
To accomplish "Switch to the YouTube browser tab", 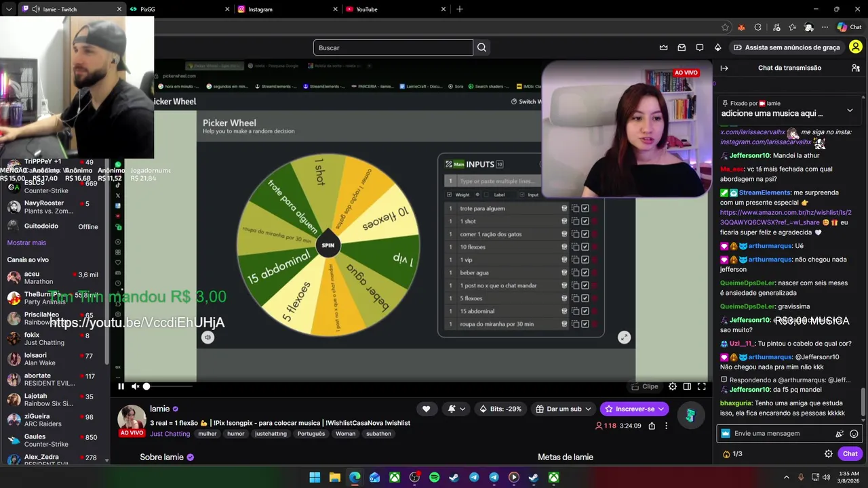I will click(395, 9).
